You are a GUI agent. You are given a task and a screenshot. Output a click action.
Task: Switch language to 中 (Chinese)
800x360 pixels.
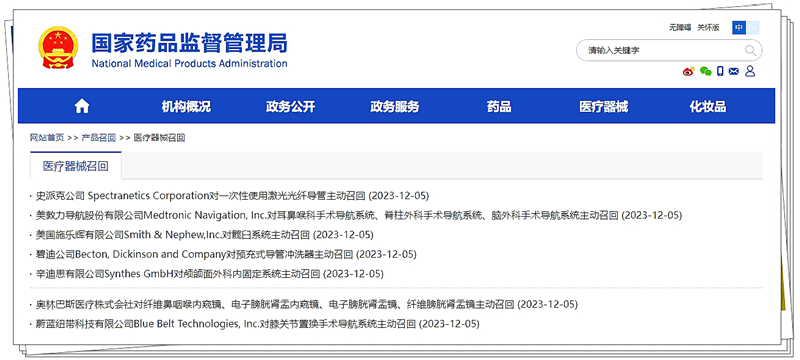pyautogui.click(x=739, y=28)
